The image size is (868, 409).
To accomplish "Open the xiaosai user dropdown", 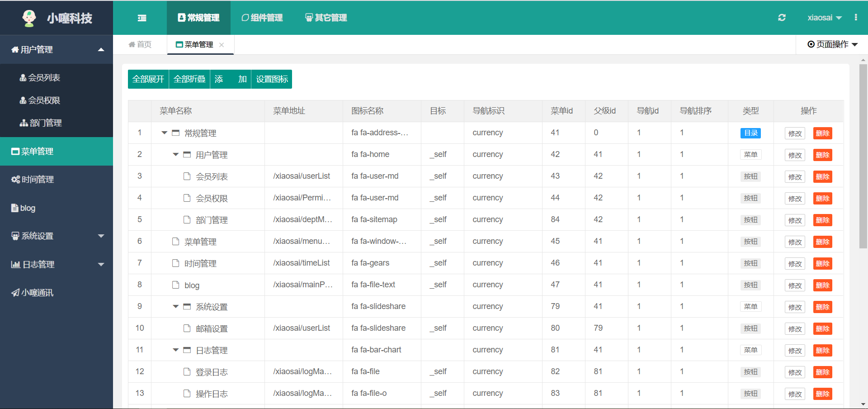I will [x=824, y=18].
